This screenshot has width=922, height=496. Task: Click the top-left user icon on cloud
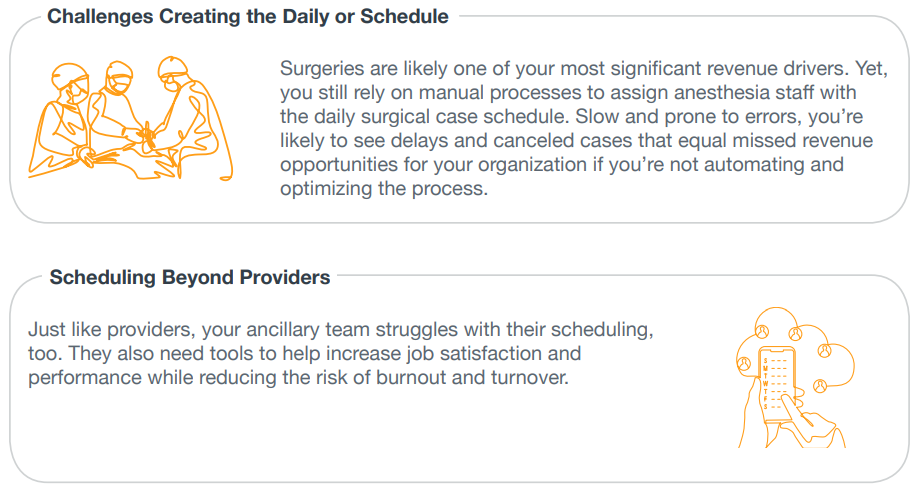[762, 332]
